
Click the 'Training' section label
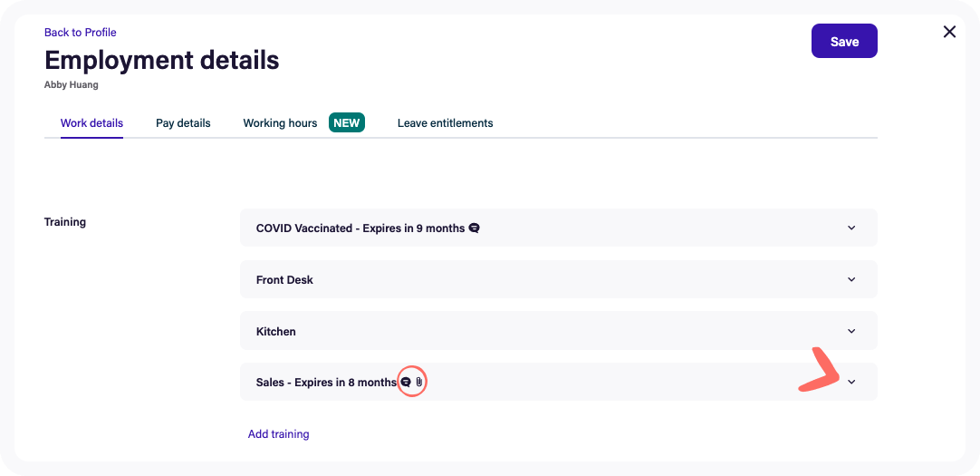click(x=65, y=222)
